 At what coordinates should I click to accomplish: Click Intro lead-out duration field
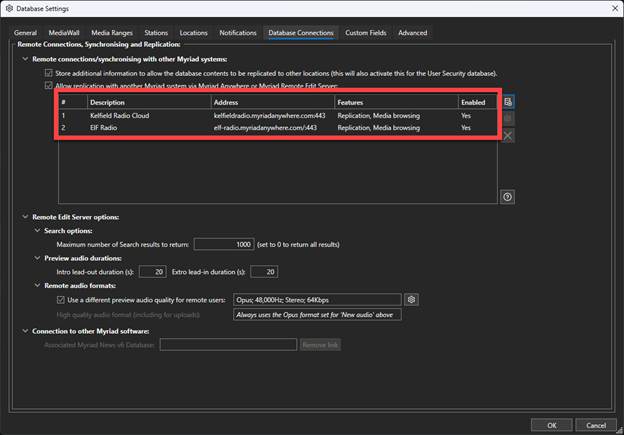point(153,272)
